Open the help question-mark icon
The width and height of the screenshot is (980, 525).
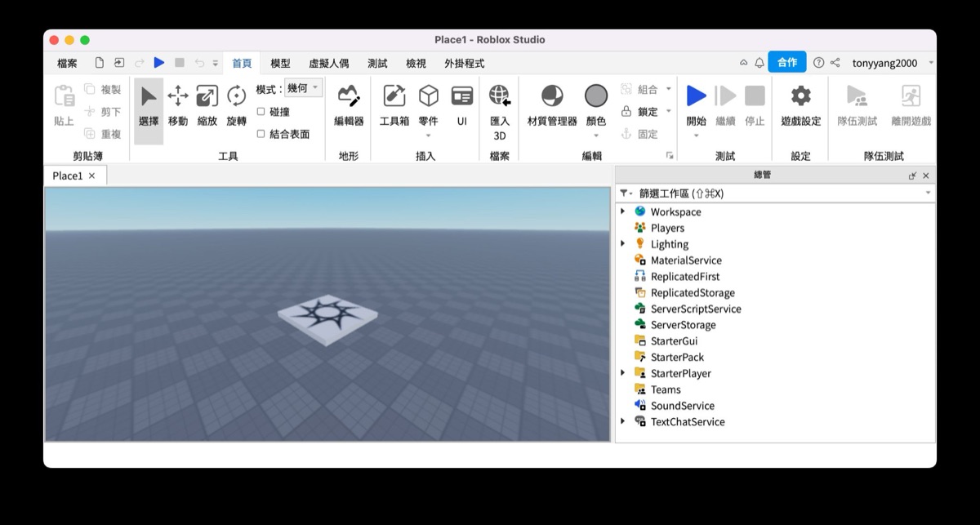818,63
